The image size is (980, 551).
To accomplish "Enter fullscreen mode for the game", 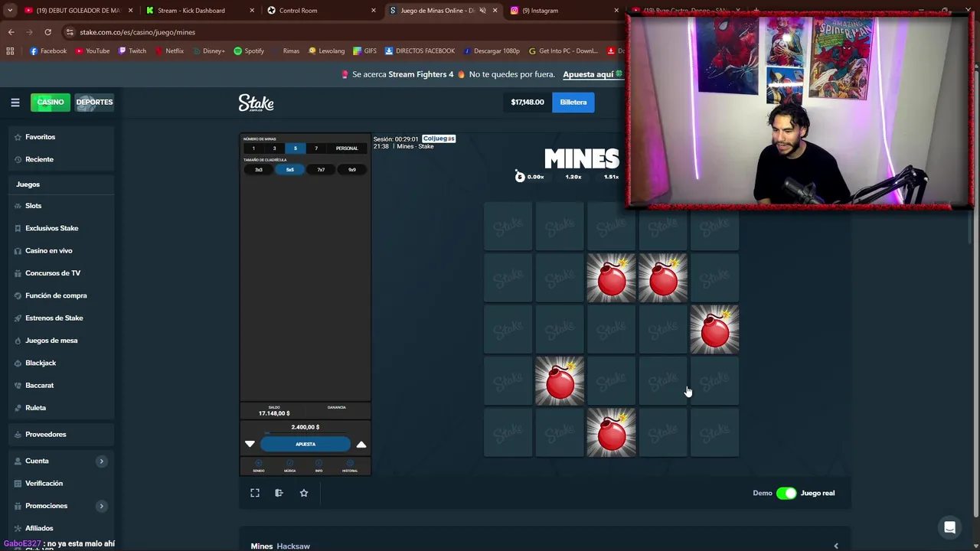I will coord(255,493).
